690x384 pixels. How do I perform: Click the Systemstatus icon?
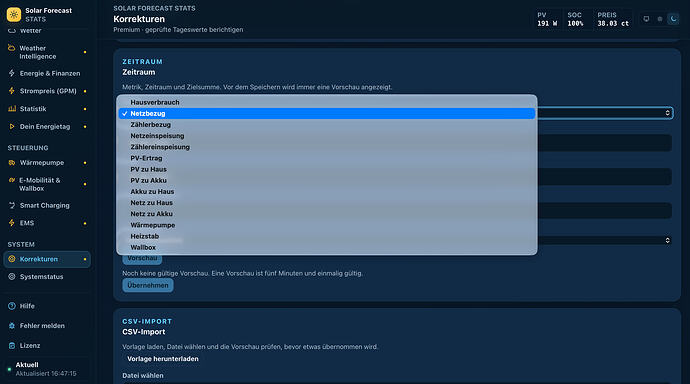point(12,277)
